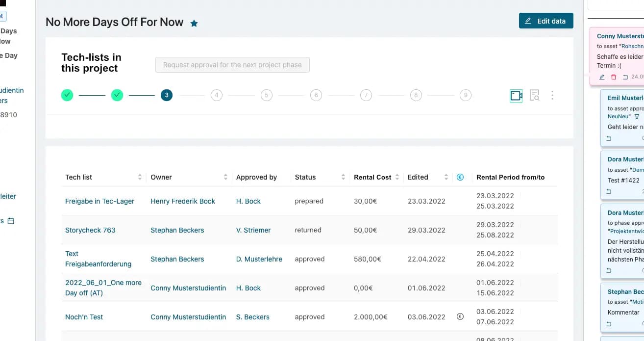The height and width of the screenshot is (341, 644).
Task: Click the euro icon in the table header
Action: 460,177
